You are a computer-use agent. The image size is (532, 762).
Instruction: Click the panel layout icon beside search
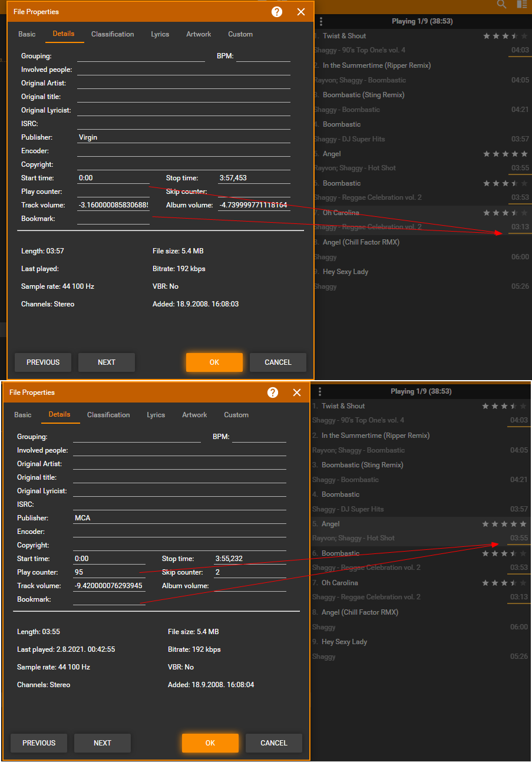click(521, 5)
